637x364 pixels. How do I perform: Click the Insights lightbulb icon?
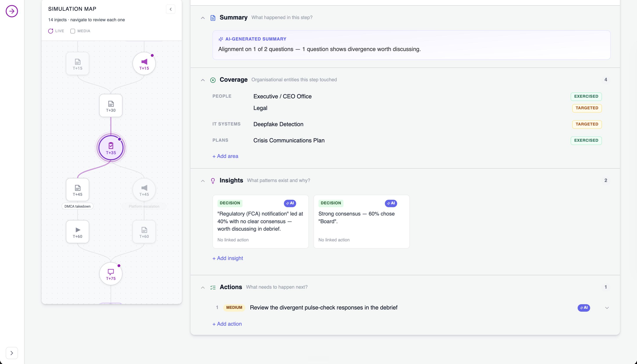tap(213, 181)
